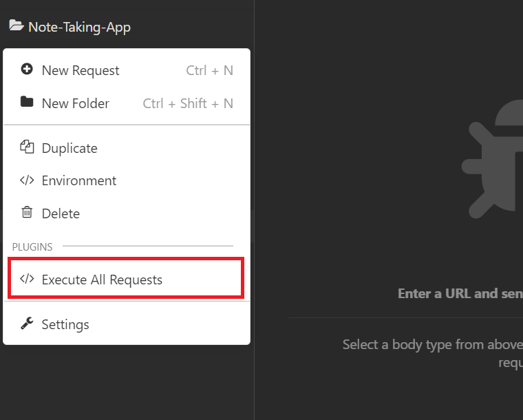Click the Ctrl + N shortcut hint
The width and height of the screenshot is (523, 420).
pos(209,71)
